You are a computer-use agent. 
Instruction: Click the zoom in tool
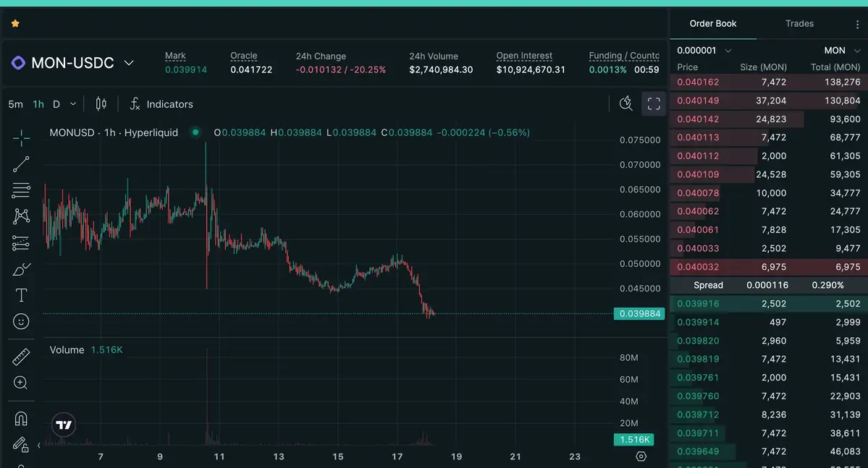coord(21,383)
